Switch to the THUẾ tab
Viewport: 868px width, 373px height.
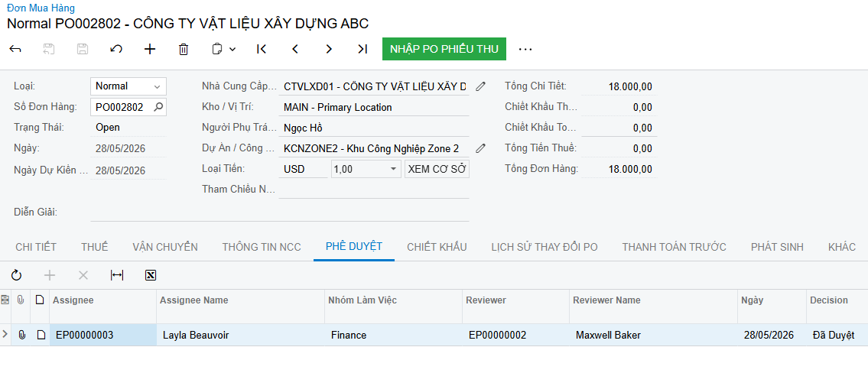point(95,247)
